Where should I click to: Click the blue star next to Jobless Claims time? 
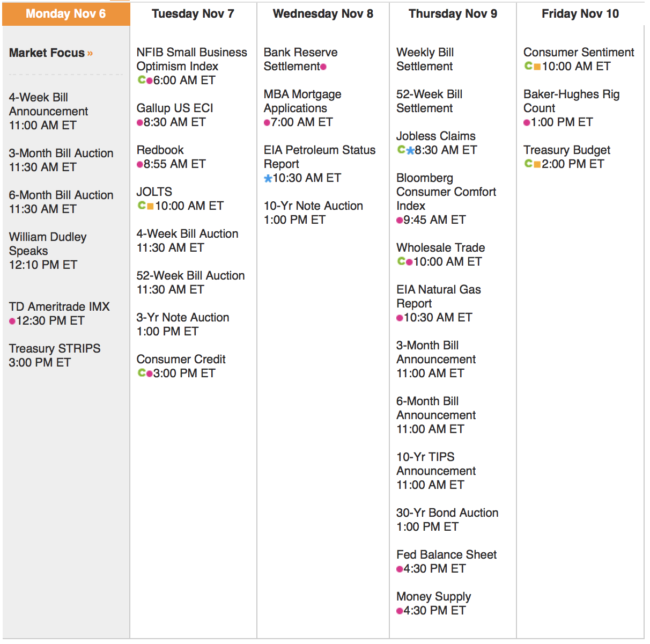410,151
